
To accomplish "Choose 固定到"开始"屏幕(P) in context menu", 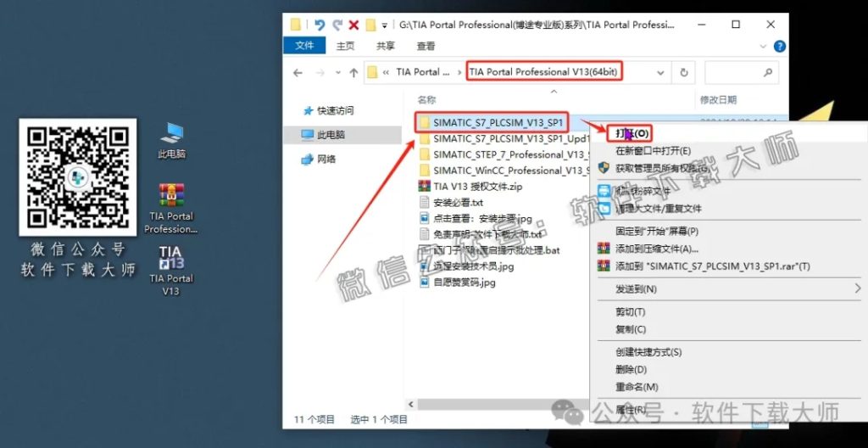I will click(x=657, y=231).
